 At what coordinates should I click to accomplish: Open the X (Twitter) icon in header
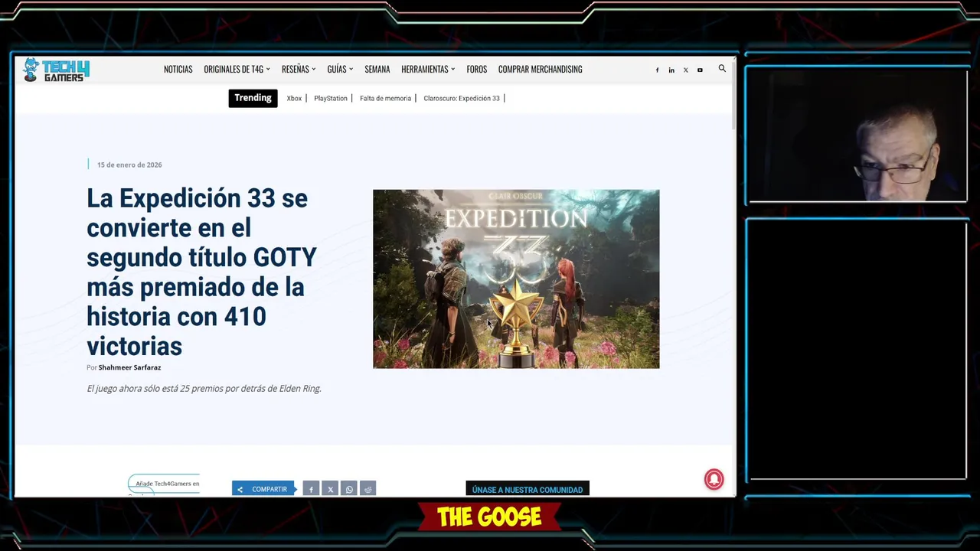(685, 70)
